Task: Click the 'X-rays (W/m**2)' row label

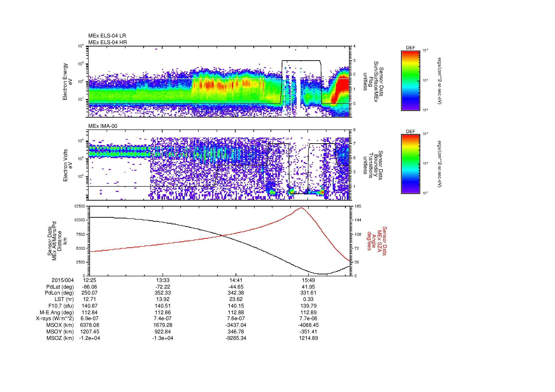Action: 55,319
